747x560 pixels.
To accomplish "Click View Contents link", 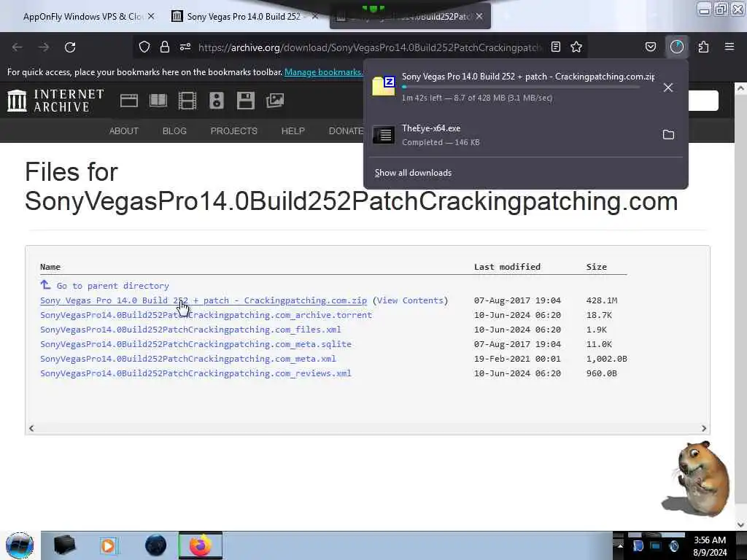I will [x=410, y=300].
